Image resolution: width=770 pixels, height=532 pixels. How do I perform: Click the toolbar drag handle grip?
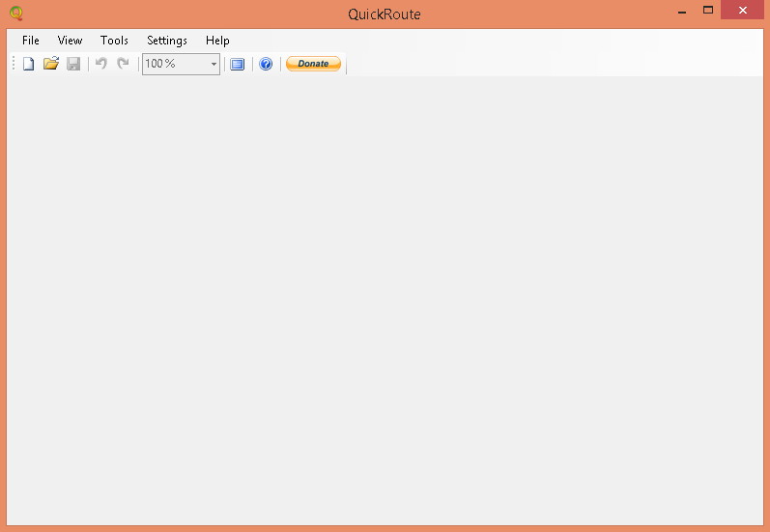(x=13, y=64)
